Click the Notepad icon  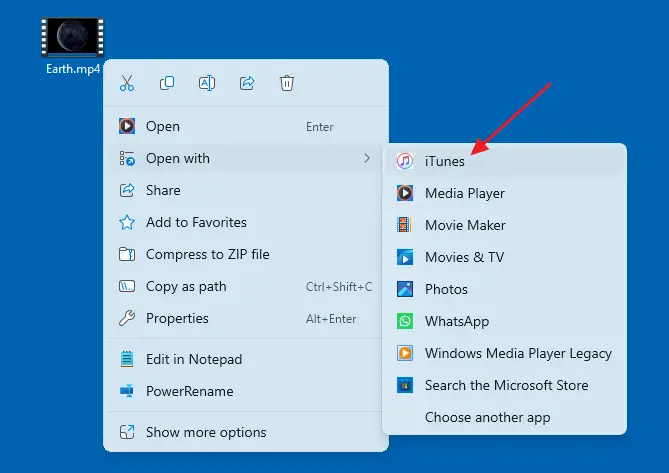pyautogui.click(x=127, y=359)
